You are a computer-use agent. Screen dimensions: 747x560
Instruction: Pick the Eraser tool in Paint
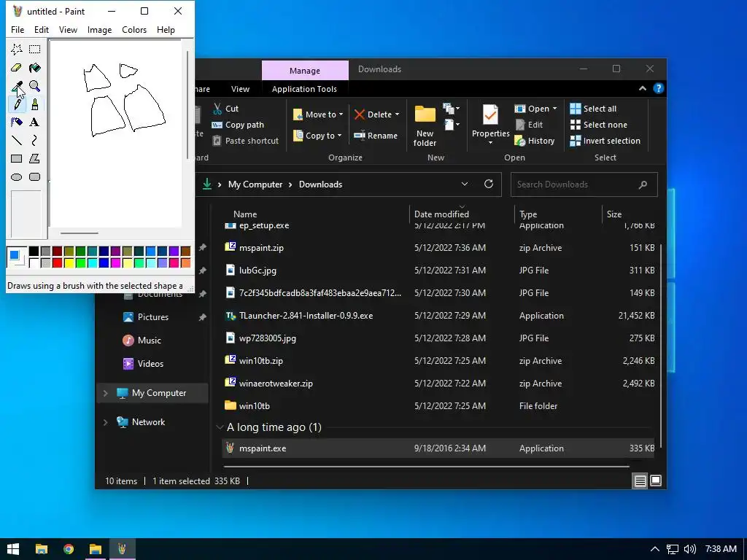pos(17,68)
